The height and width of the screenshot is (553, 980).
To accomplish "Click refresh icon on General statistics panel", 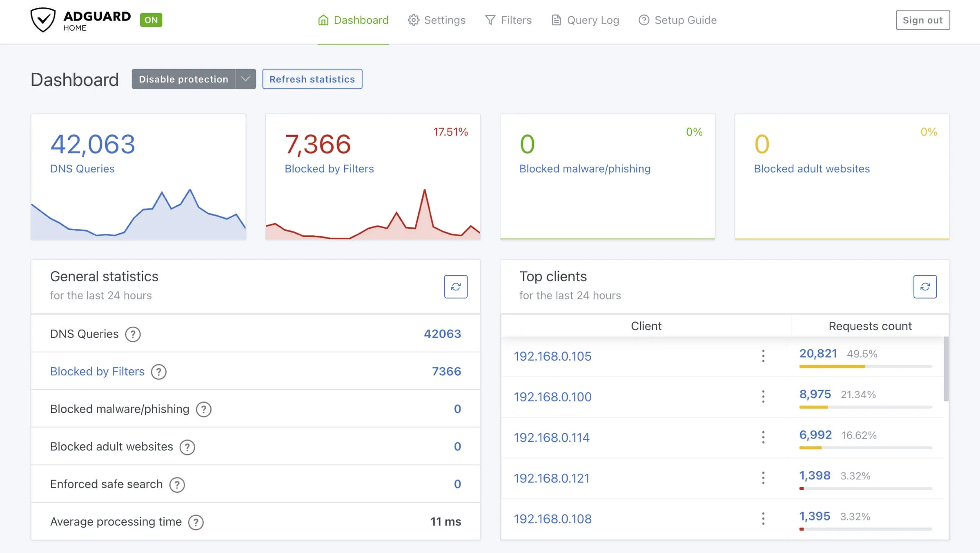I will (x=457, y=286).
